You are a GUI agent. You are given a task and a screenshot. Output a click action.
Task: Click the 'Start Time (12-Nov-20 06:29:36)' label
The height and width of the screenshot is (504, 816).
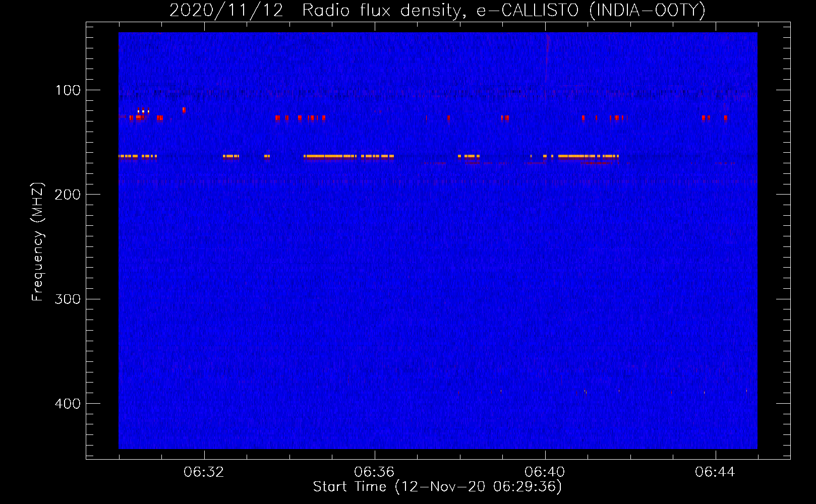[437, 487]
